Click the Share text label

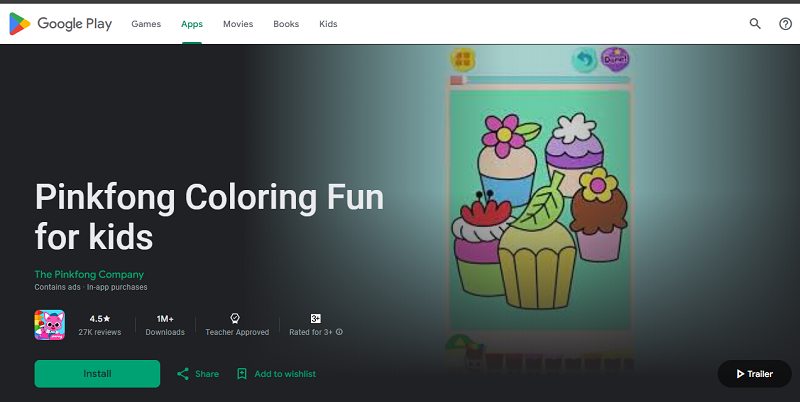pos(207,374)
